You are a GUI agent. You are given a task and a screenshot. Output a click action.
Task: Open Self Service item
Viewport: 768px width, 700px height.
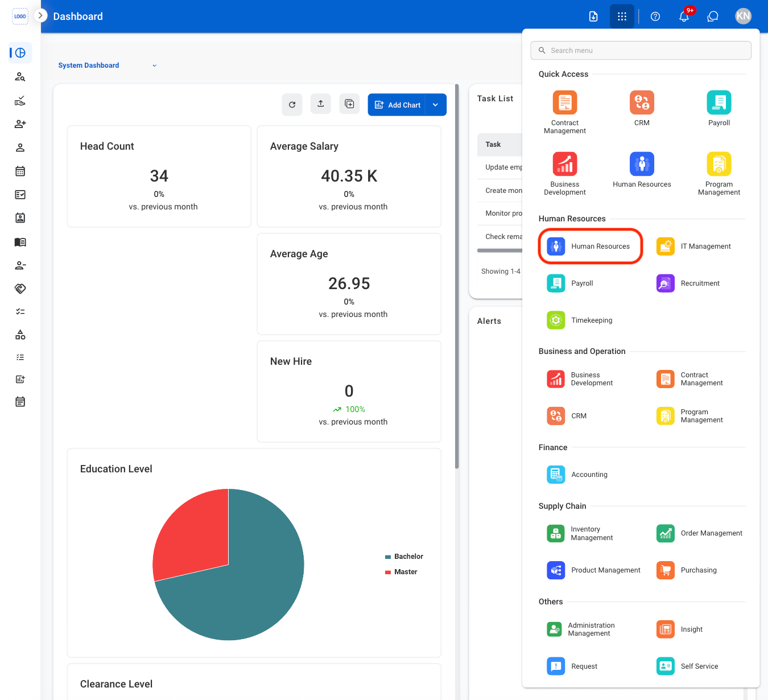[688, 666]
